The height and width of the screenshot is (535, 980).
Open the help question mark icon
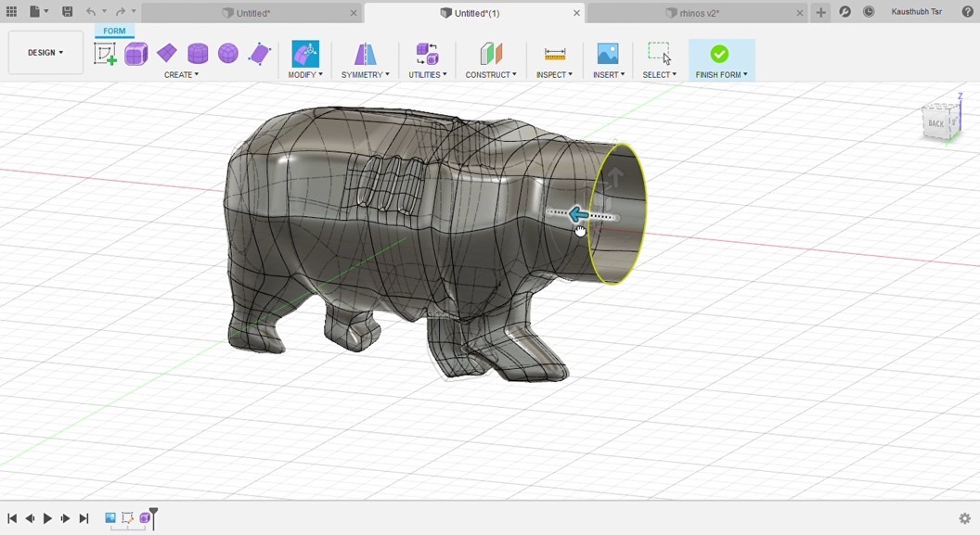(x=968, y=12)
